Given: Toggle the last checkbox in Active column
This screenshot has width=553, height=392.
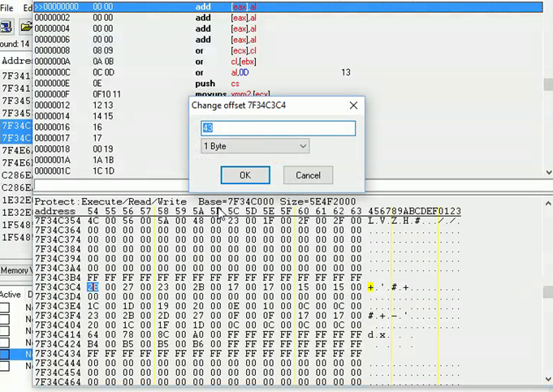Looking at the screenshot, I should coord(6,366).
